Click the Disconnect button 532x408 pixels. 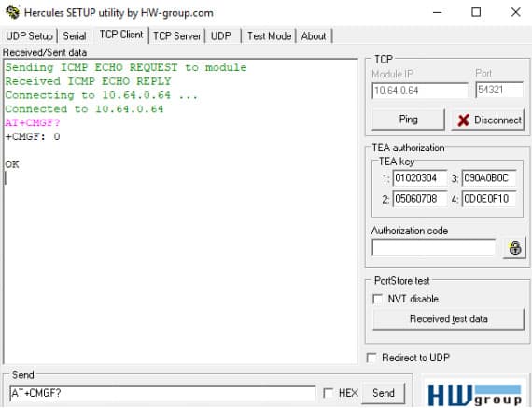[x=487, y=120]
